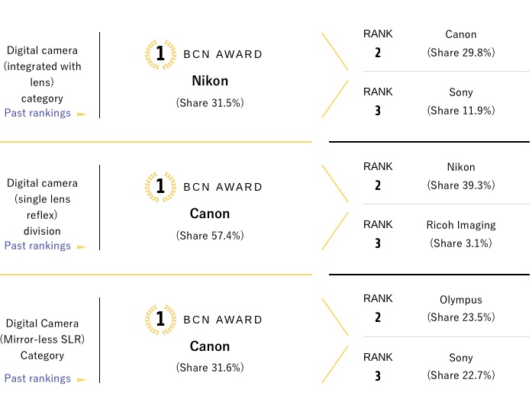The height and width of the screenshot is (402, 532).
Task: Select the Canon winner with 31.6% share
Action: point(210,346)
